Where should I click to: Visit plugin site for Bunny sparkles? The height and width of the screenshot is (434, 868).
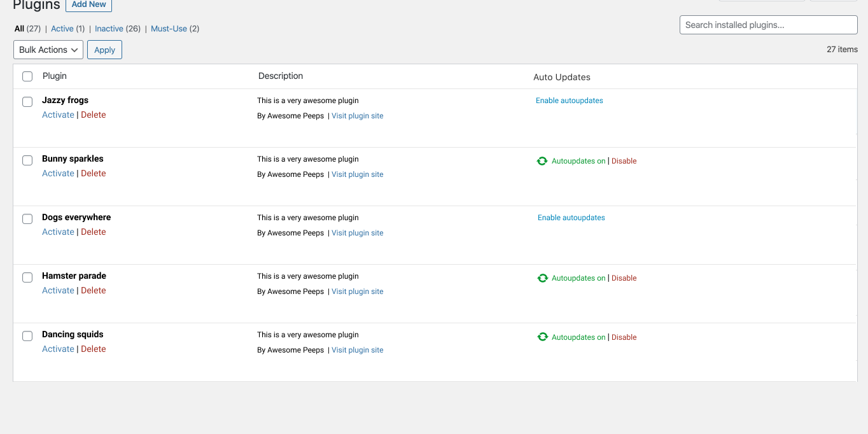[358, 174]
